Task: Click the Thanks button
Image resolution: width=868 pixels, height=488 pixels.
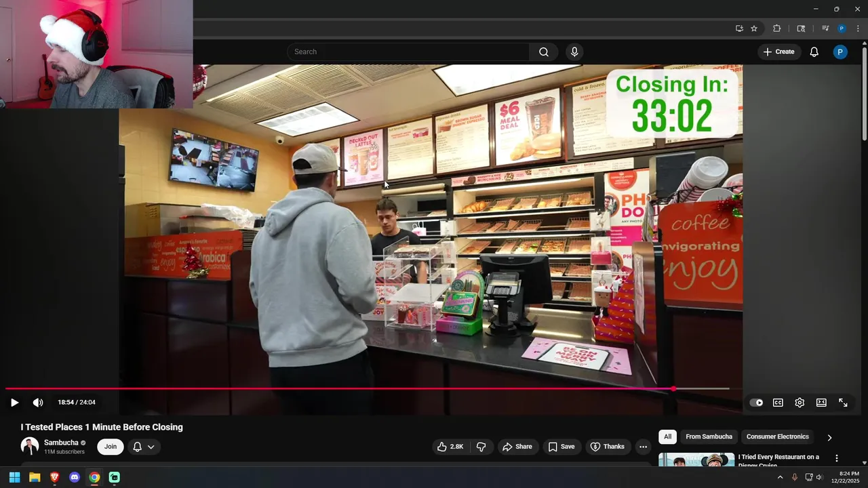Action: pos(608,447)
